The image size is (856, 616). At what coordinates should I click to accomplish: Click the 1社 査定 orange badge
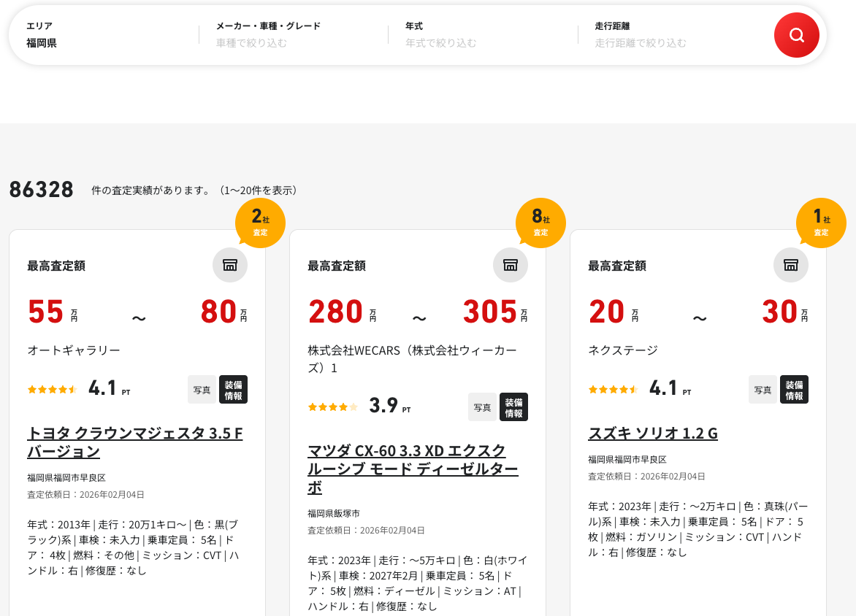click(821, 223)
